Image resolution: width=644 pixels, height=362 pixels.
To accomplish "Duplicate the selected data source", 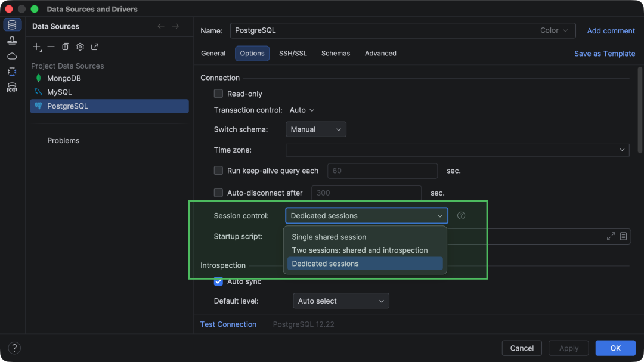I will point(66,47).
